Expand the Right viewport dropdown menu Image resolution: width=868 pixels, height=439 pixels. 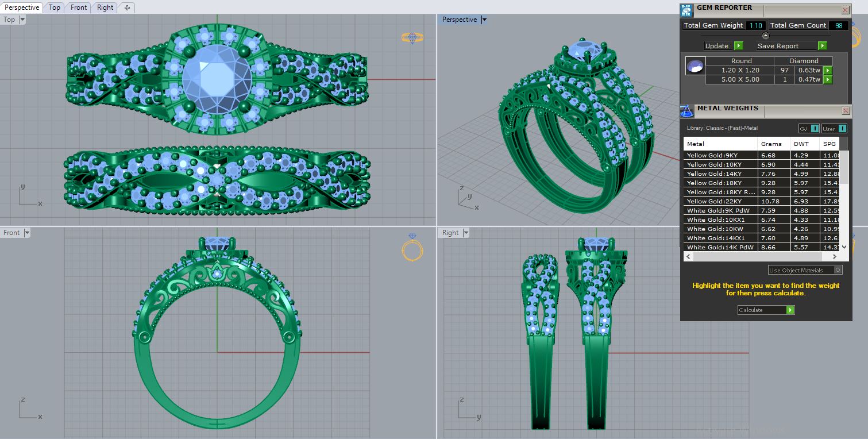click(465, 233)
